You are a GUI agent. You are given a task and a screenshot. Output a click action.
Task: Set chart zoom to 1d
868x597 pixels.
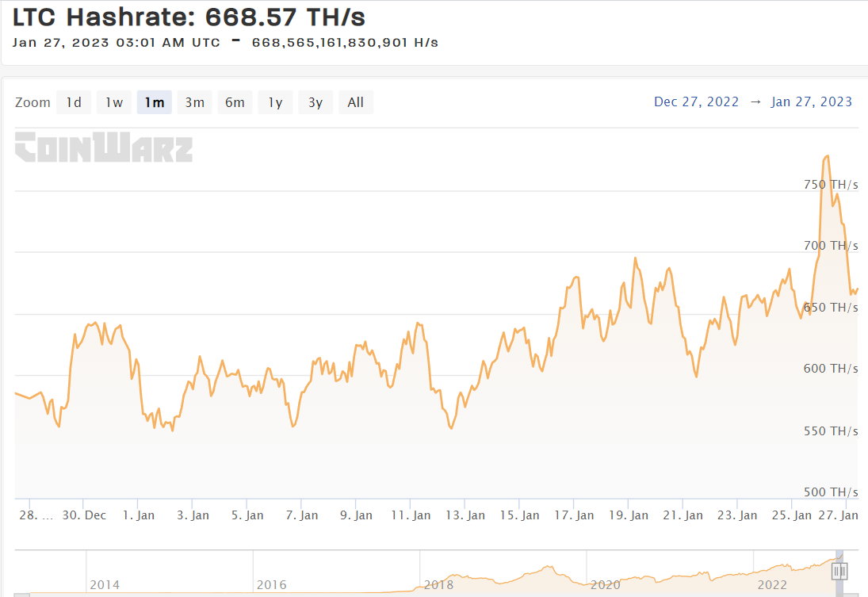(x=74, y=102)
